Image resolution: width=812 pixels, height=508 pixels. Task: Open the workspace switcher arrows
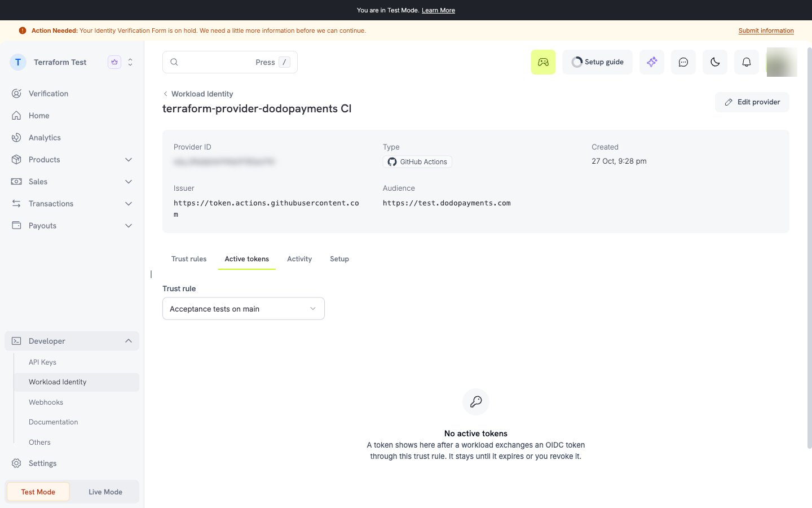(x=130, y=62)
